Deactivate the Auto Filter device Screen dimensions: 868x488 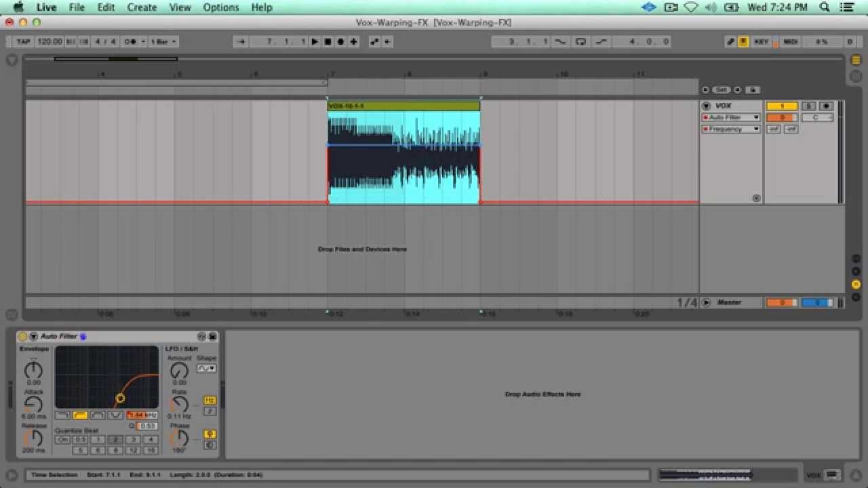click(22, 336)
